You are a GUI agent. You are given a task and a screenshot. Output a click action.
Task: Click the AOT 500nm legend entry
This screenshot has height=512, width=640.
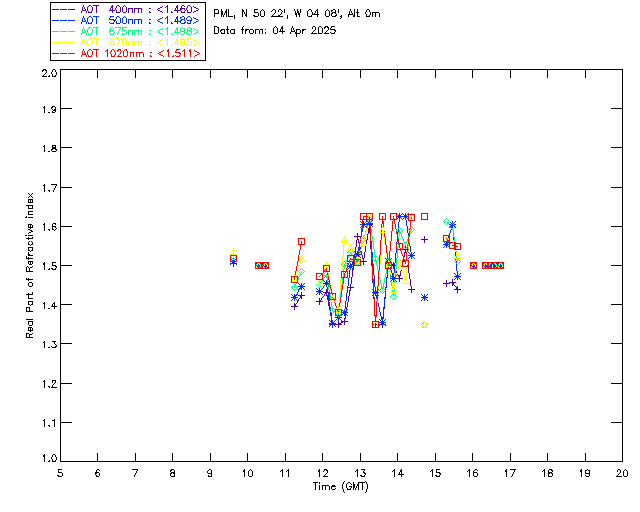pos(126,20)
